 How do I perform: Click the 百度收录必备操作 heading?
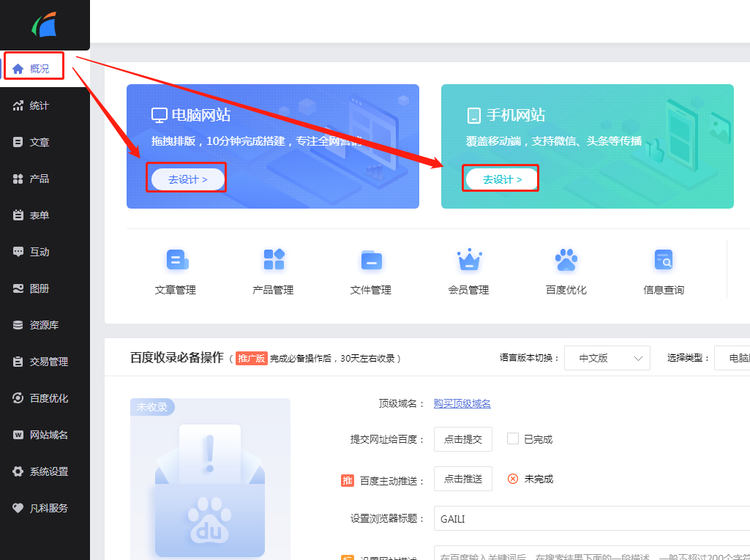(x=177, y=357)
